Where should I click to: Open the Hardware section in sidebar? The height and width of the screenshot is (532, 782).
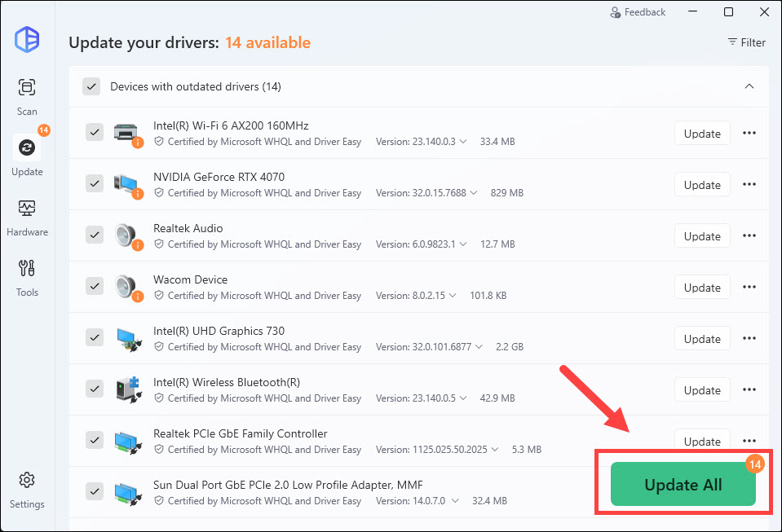(27, 217)
